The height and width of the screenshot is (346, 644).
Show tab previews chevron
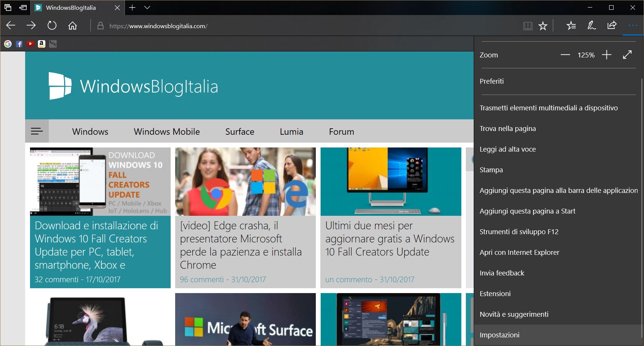(x=147, y=8)
